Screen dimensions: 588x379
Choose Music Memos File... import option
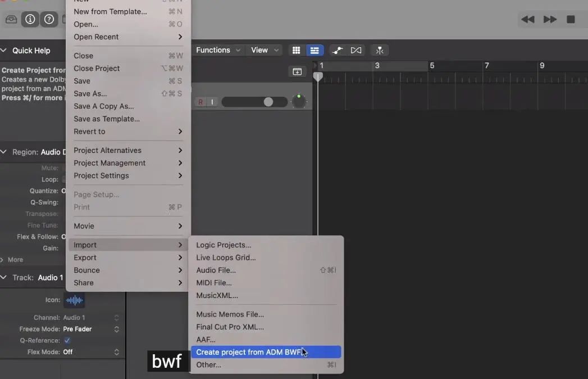click(266, 314)
